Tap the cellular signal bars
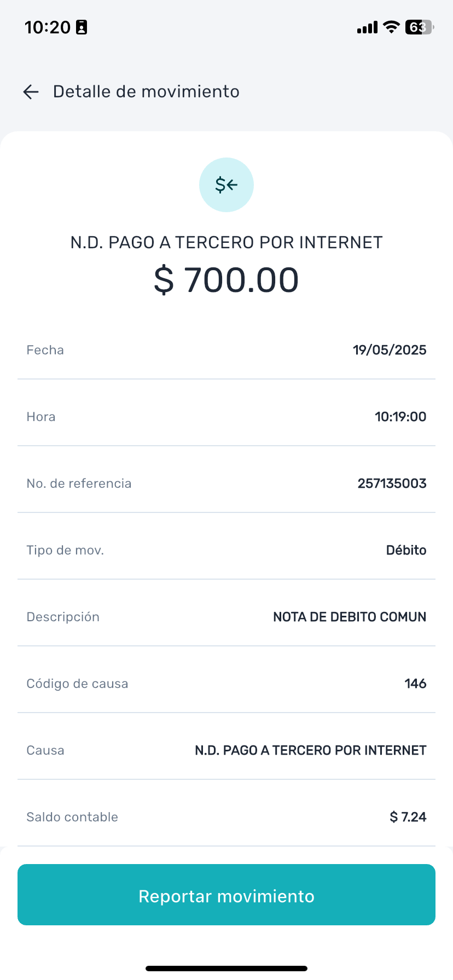Image resolution: width=453 pixels, height=980 pixels. point(367,27)
